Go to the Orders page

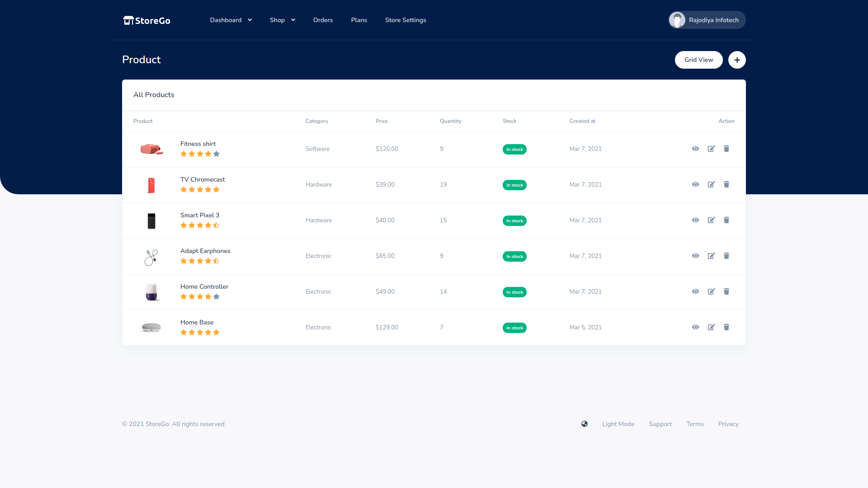coord(323,20)
